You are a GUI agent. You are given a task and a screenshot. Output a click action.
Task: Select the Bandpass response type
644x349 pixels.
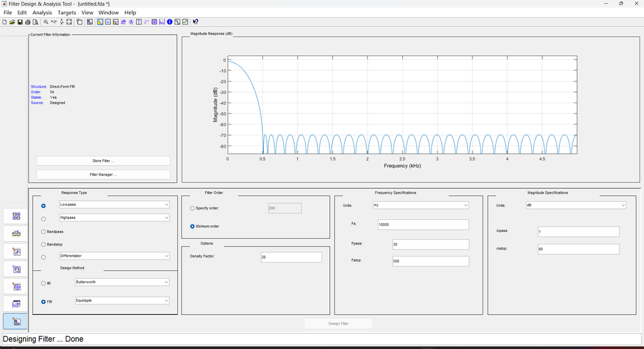click(43, 231)
